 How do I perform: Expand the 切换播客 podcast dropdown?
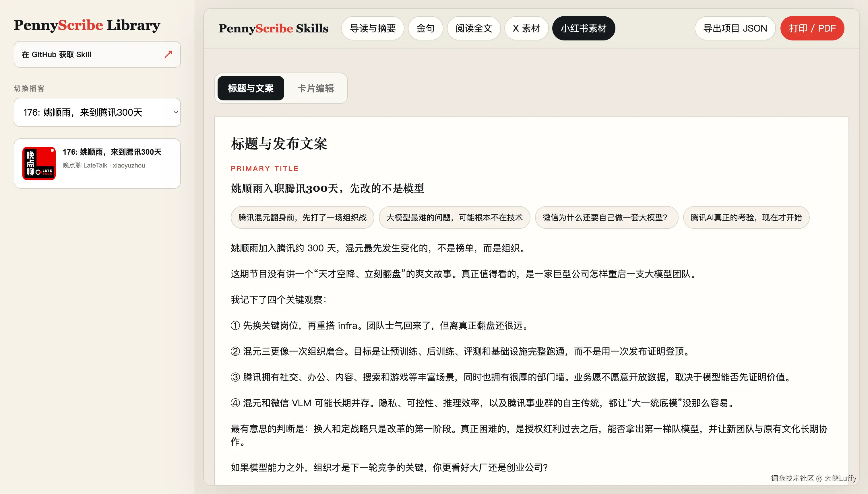(x=97, y=112)
